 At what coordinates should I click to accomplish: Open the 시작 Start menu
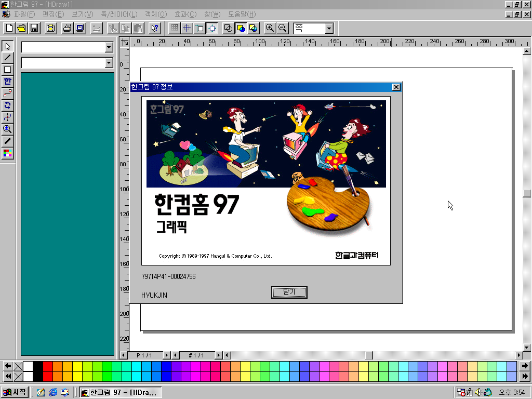[15, 392]
